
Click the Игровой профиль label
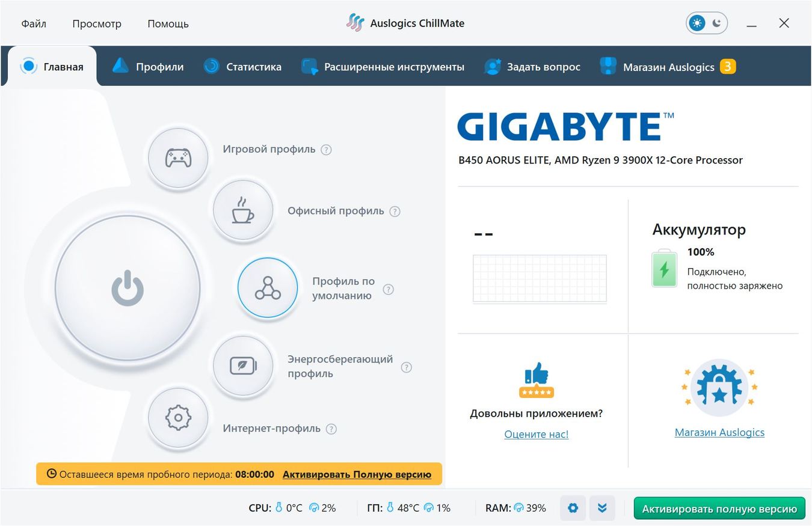click(x=269, y=149)
